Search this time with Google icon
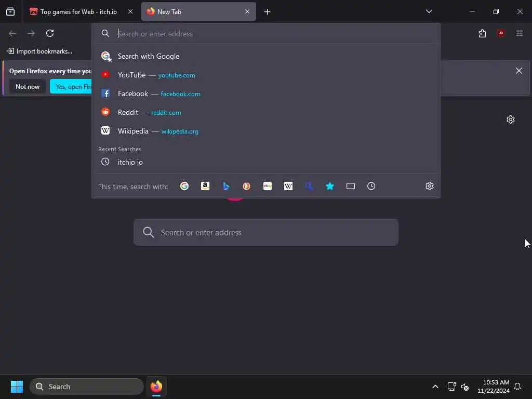 (x=184, y=186)
